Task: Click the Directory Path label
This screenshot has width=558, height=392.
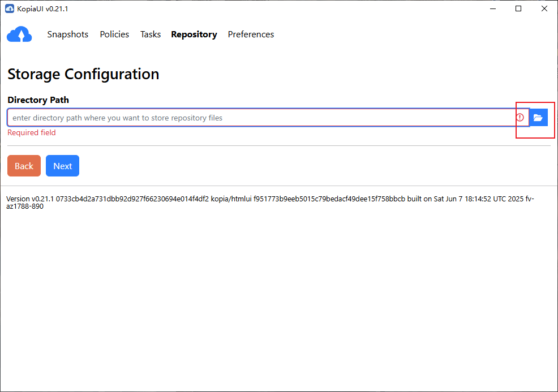Action: pyautogui.click(x=38, y=100)
